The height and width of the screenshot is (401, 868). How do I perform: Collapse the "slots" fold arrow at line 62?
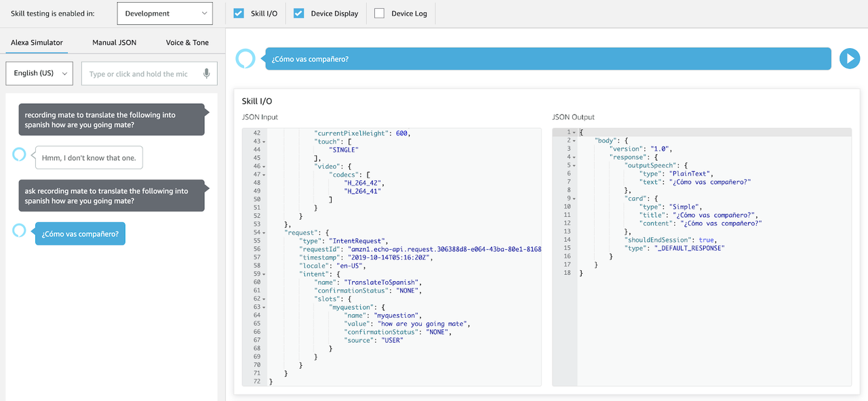tap(264, 299)
